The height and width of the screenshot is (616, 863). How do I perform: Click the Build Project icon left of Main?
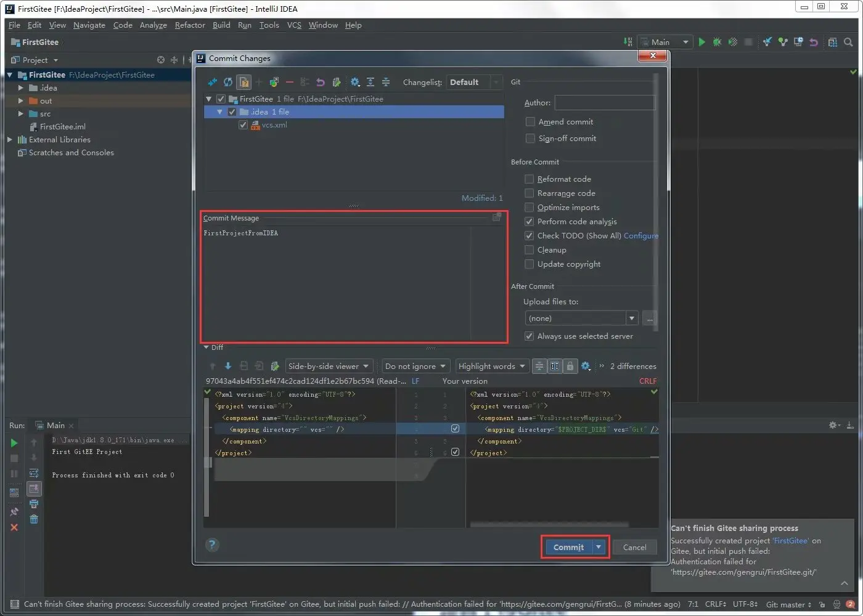pyautogui.click(x=628, y=42)
